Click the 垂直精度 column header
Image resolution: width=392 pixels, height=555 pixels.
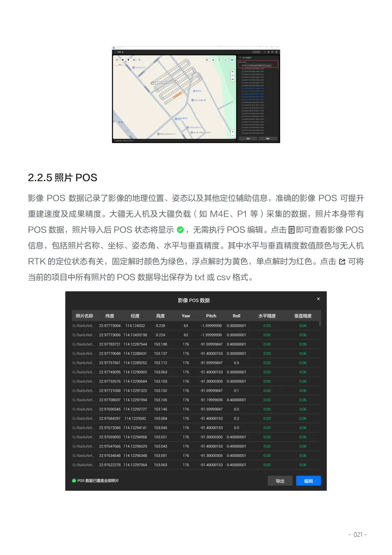pyautogui.click(x=303, y=316)
